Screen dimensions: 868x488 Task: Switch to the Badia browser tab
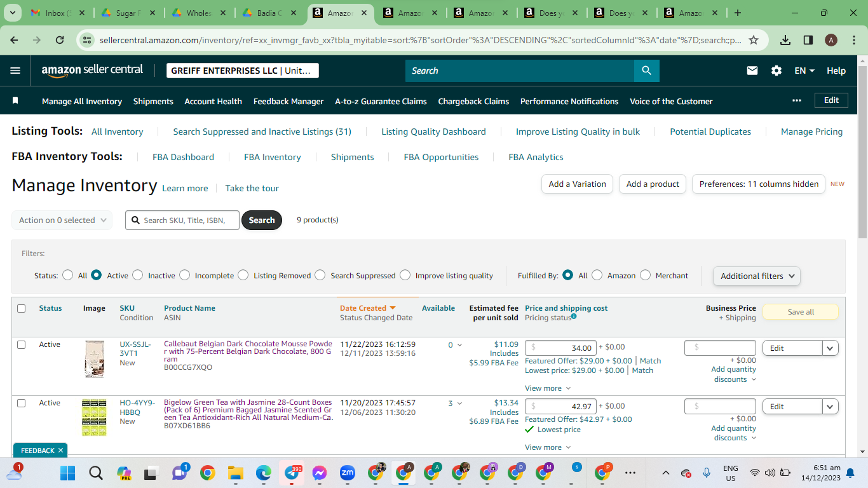[x=271, y=13]
